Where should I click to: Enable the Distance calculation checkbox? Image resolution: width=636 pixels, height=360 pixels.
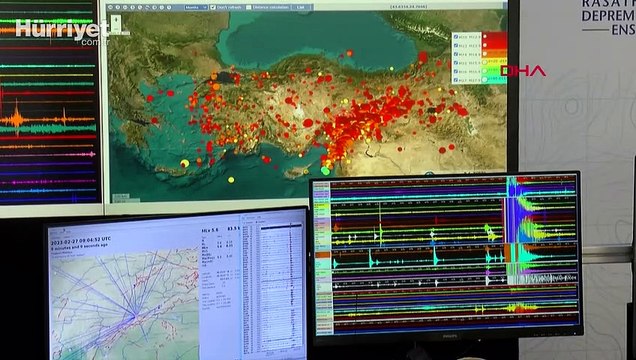pyautogui.click(x=249, y=7)
